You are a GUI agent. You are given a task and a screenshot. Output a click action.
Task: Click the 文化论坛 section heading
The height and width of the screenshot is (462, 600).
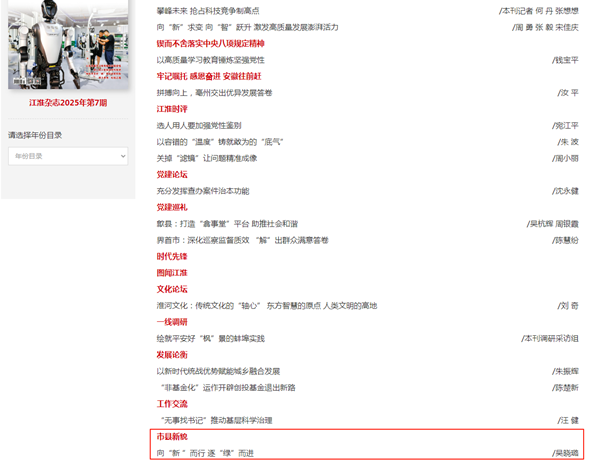pyautogui.click(x=171, y=289)
